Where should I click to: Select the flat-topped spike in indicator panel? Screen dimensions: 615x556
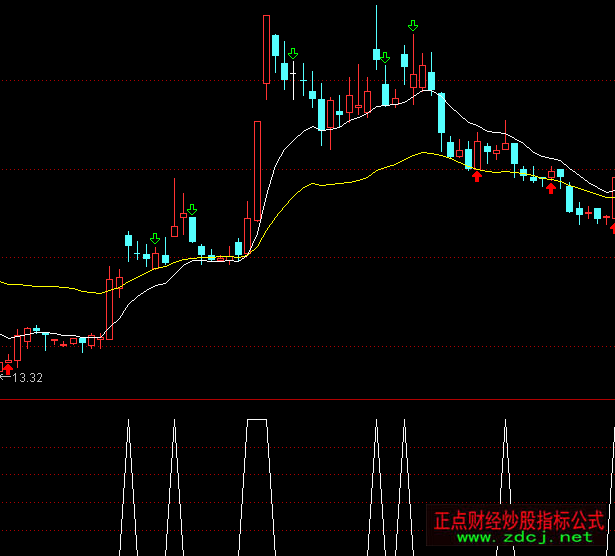pyautogui.click(x=257, y=421)
